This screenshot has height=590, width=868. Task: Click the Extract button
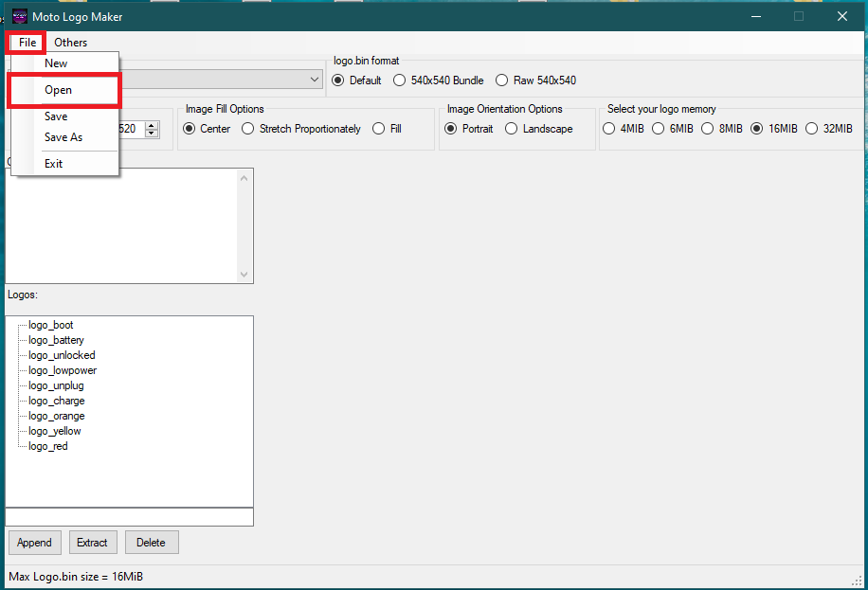(x=93, y=543)
